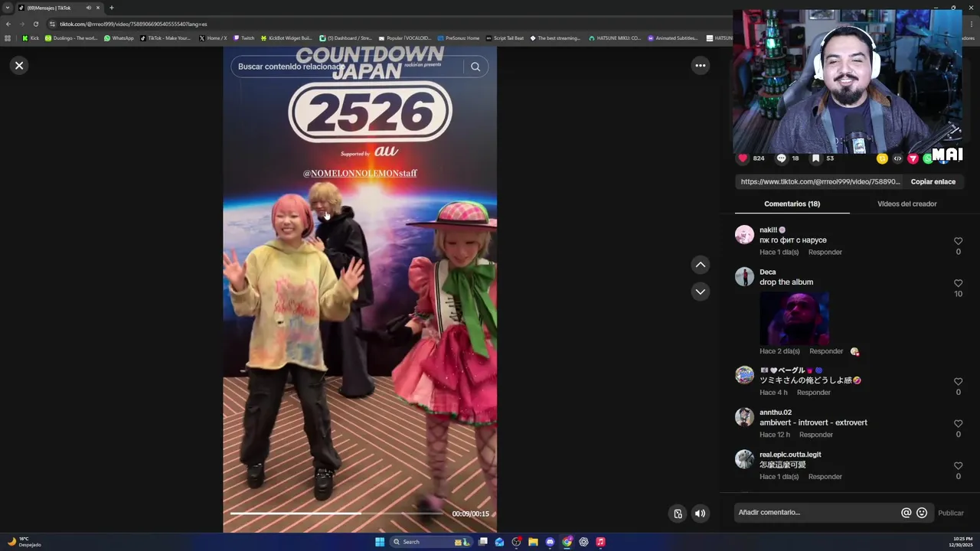Save the video with the bookmark icon
Image resolution: width=980 pixels, height=551 pixels.
click(x=816, y=158)
